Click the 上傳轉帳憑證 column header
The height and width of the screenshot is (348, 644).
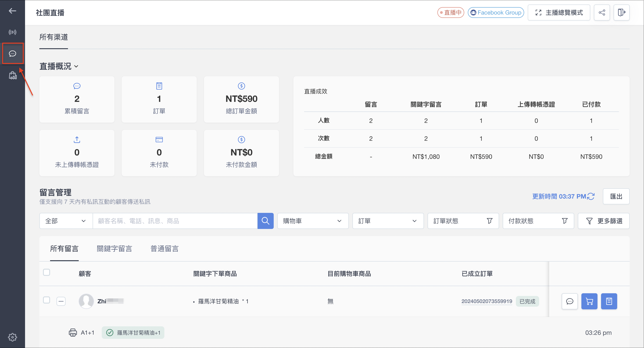[536, 104]
